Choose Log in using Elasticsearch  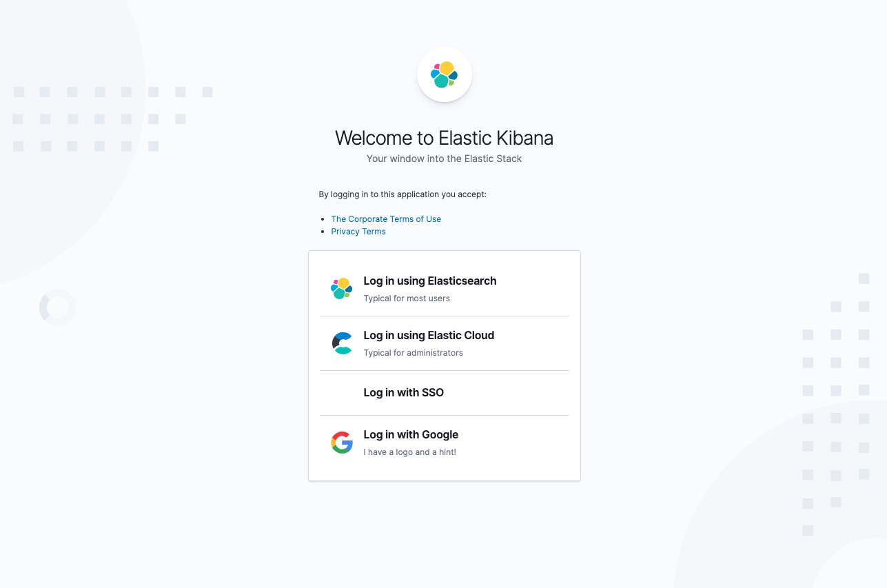point(445,289)
